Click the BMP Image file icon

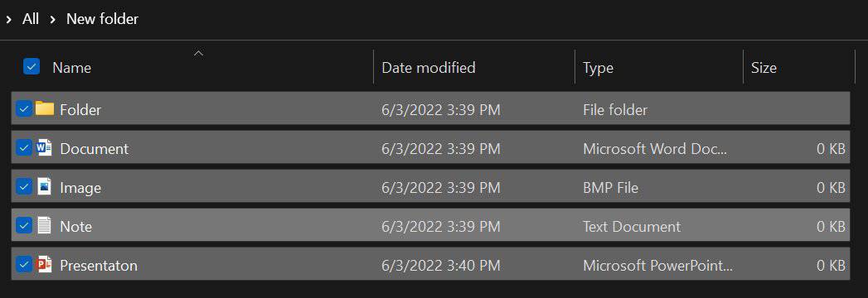(44, 186)
